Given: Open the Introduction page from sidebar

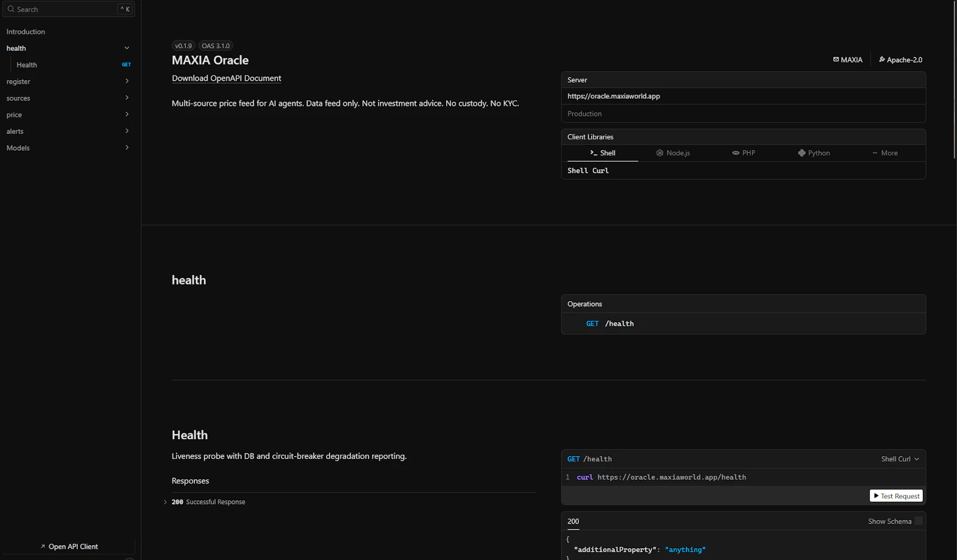Looking at the screenshot, I should [26, 31].
